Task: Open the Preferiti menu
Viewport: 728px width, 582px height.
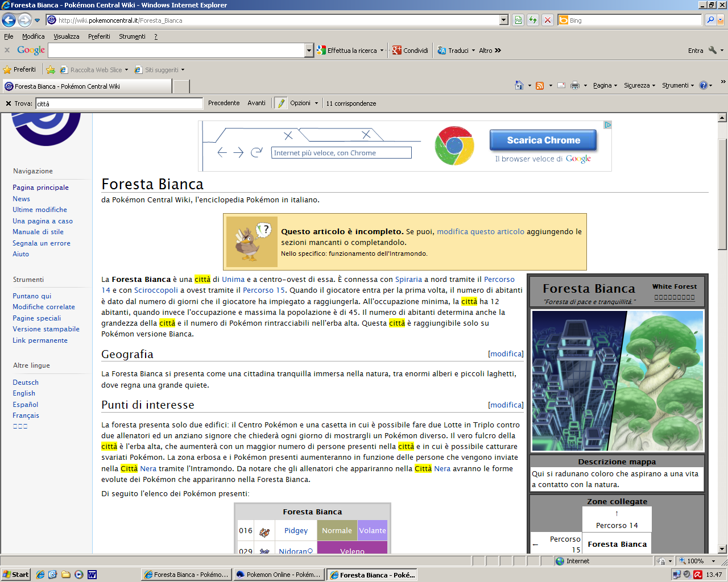Action: pyautogui.click(x=99, y=36)
